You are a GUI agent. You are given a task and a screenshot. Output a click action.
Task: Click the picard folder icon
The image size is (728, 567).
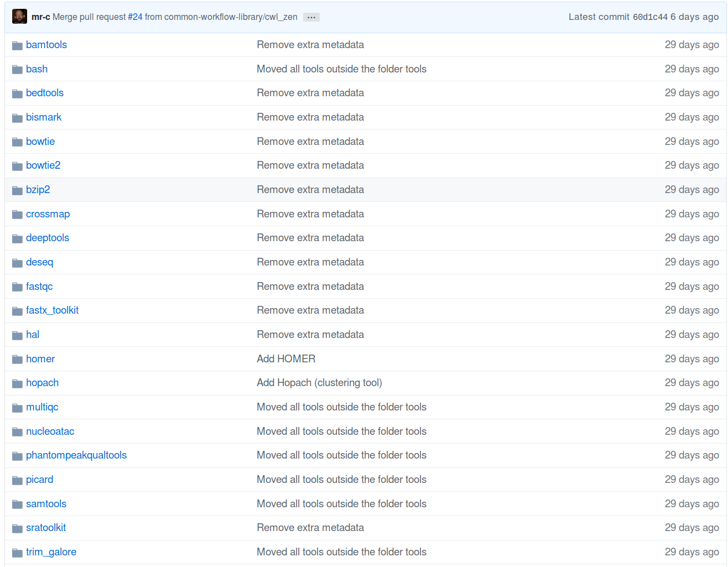[x=17, y=480]
